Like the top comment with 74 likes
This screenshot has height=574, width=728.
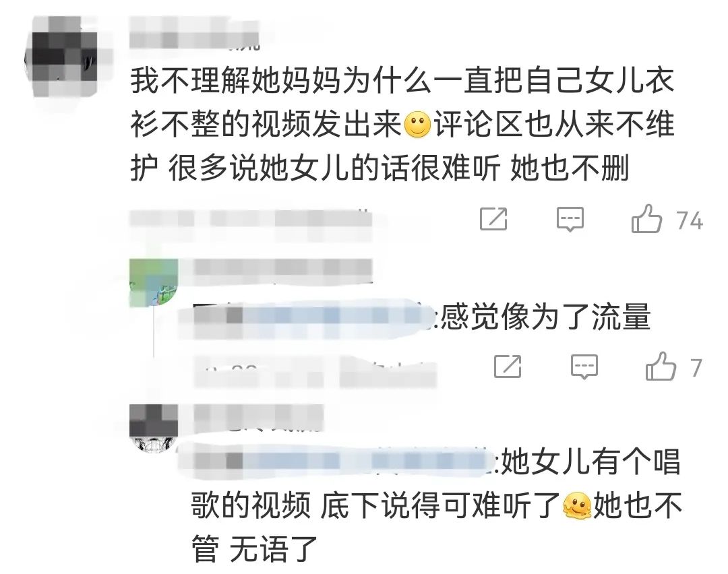(646, 218)
